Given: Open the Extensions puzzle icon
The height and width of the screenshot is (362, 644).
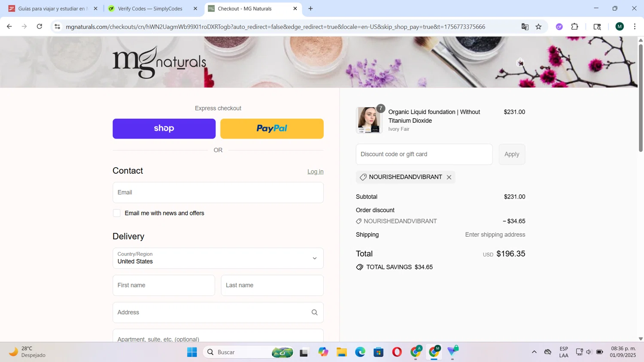Looking at the screenshot, I should 574,27.
